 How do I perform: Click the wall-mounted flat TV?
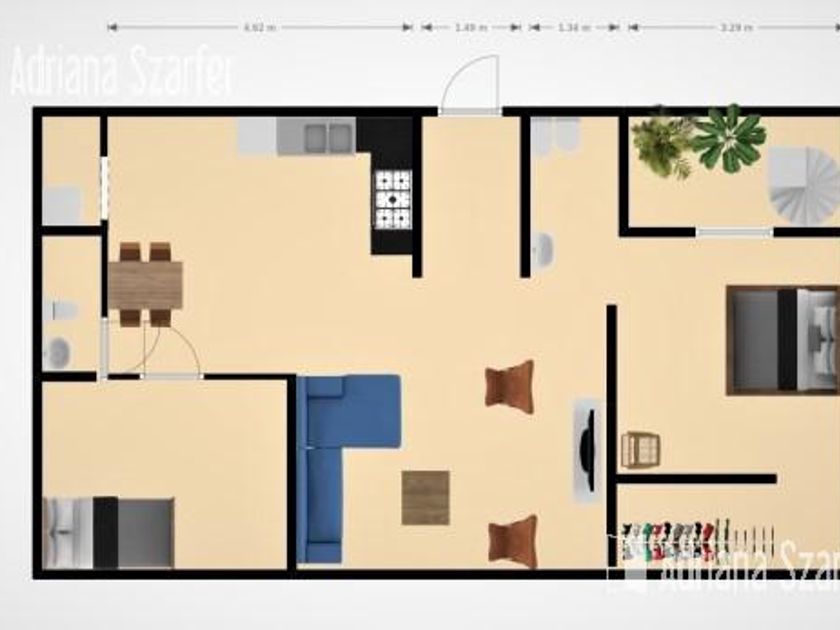588,451
